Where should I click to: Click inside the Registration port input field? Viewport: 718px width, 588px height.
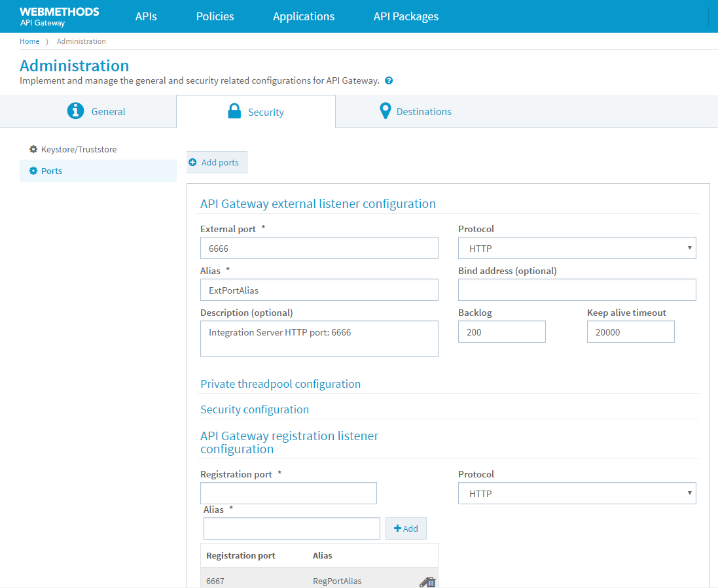click(x=288, y=493)
